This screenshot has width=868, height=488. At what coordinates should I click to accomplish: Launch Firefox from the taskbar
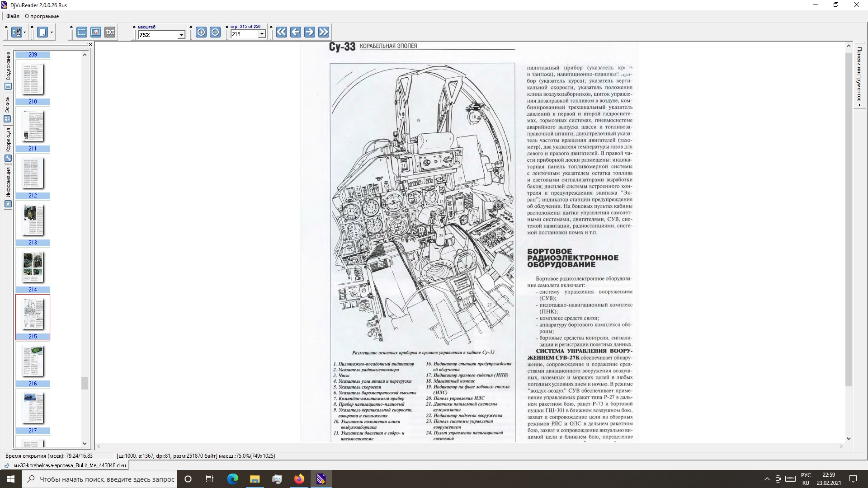(x=299, y=479)
